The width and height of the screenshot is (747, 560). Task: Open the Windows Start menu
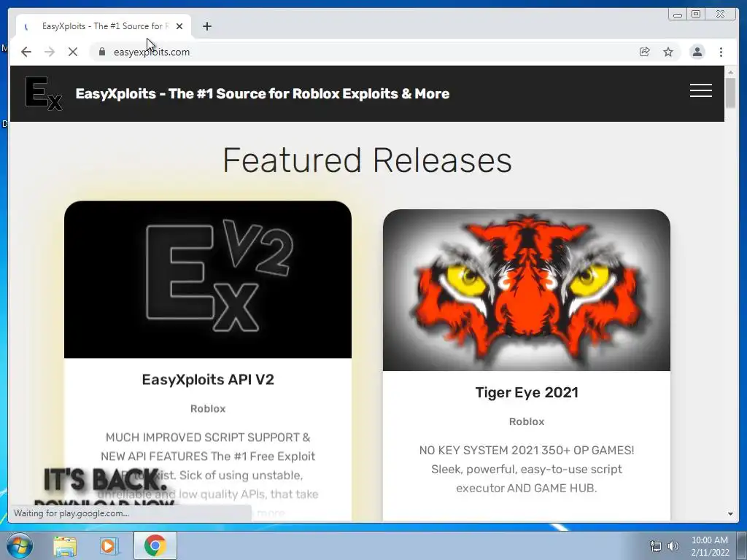click(x=20, y=545)
